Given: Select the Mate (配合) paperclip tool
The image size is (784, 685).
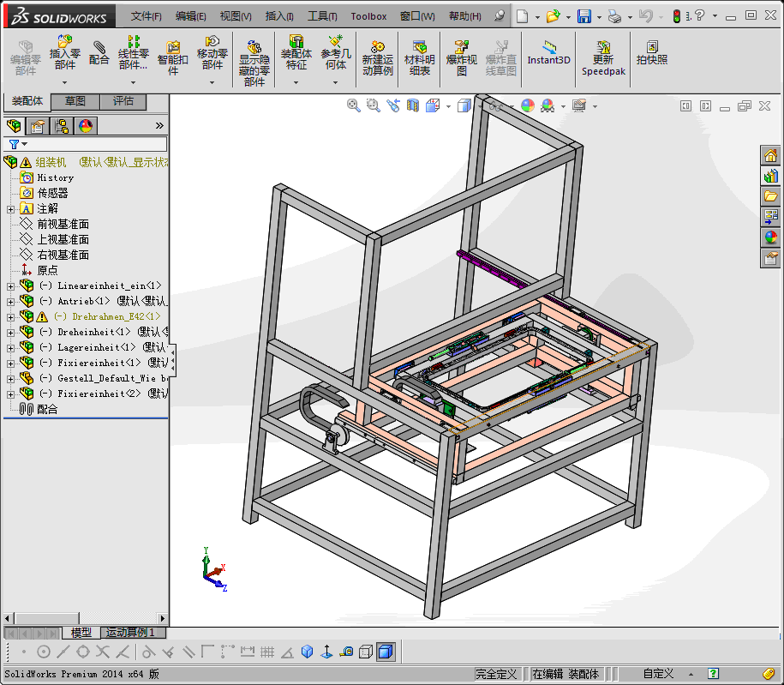Looking at the screenshot, I should [x=99, y=53].
